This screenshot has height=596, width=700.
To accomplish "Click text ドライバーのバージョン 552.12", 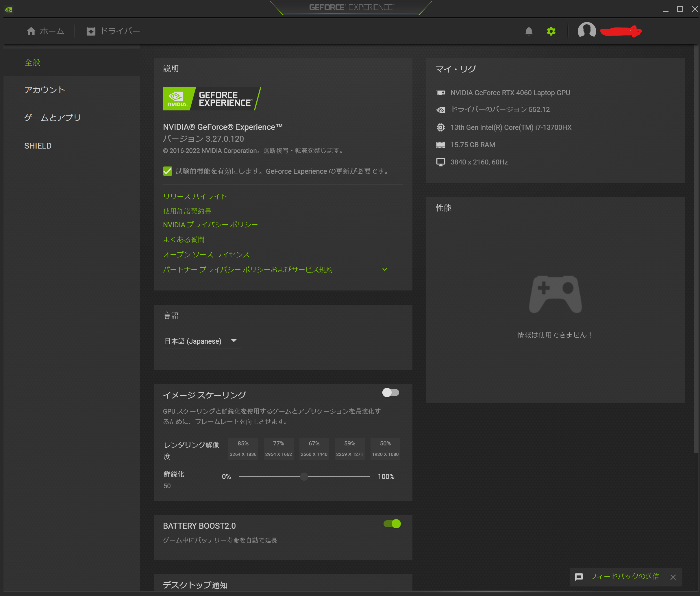I will [x=500, y=110].
